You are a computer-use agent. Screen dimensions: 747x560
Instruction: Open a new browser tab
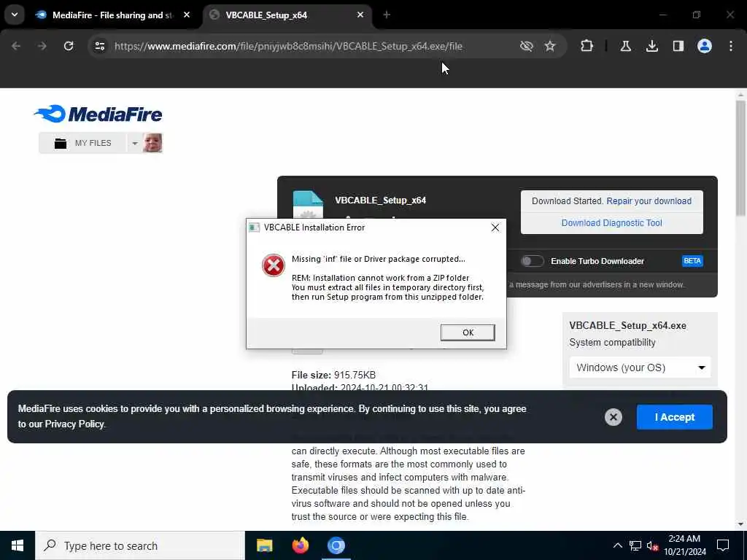387,15
